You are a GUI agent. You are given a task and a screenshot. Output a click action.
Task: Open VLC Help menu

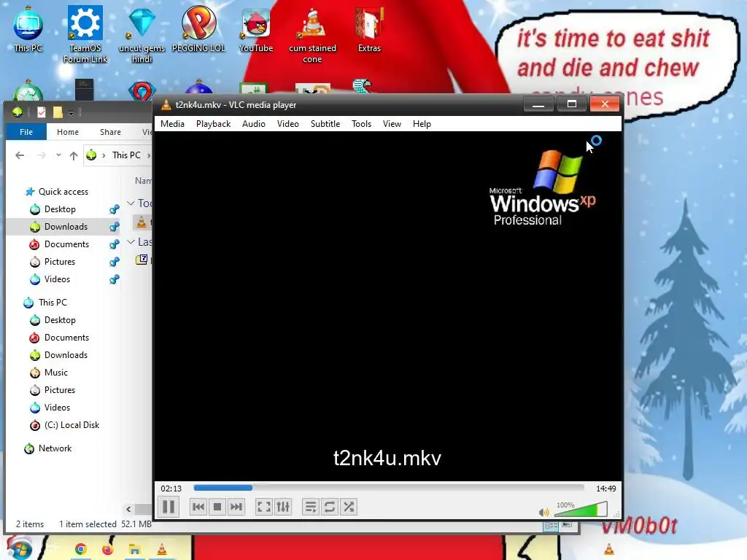point(422,124)
